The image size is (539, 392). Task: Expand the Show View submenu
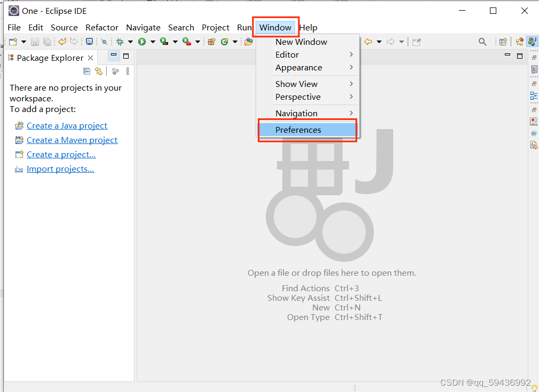coord(308,84)
